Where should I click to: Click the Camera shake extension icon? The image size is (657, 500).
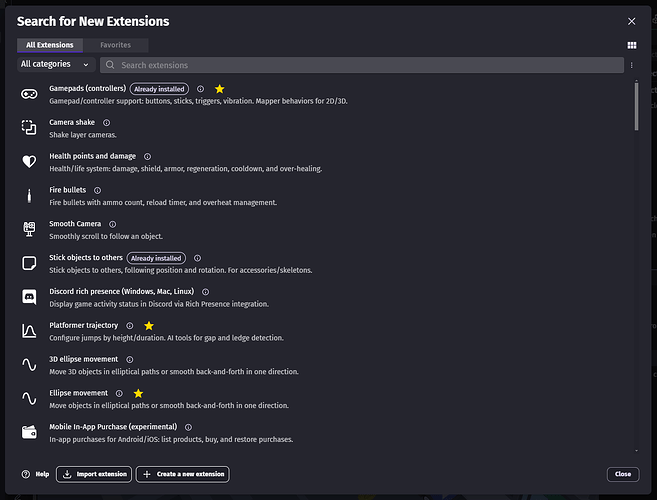pyautogui.click(x=29, y=127)
